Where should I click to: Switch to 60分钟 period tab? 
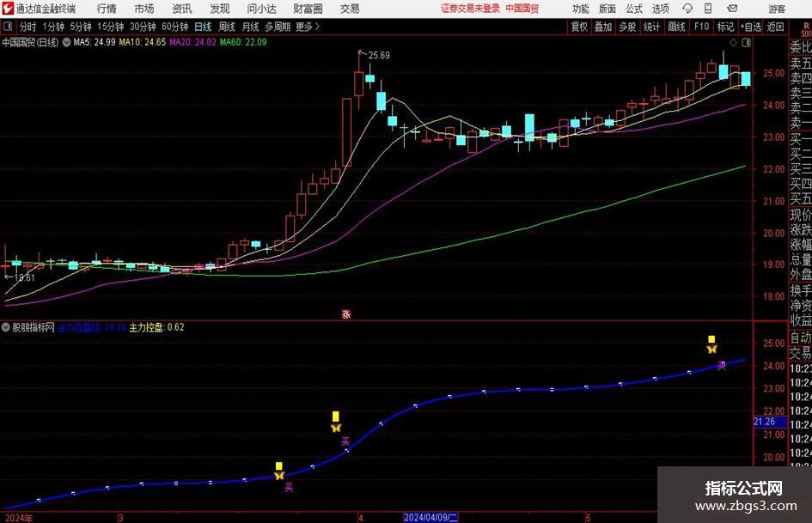tap(174, 27)
